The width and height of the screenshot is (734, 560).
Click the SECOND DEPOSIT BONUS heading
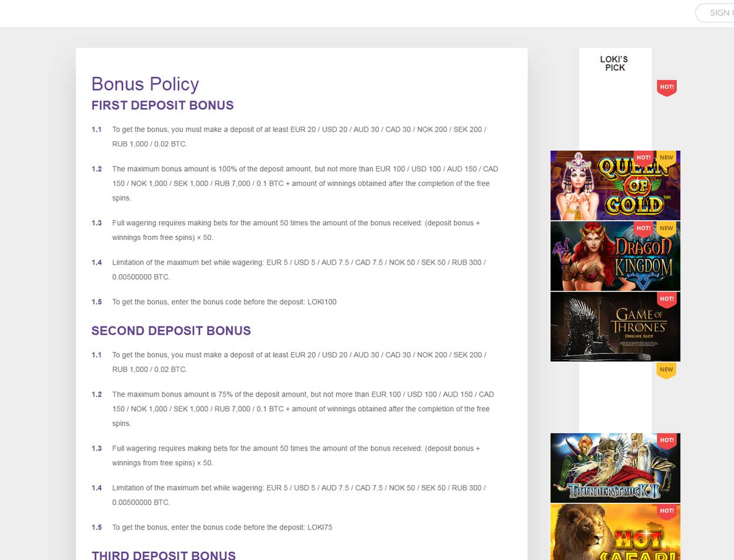pos(171,331)
